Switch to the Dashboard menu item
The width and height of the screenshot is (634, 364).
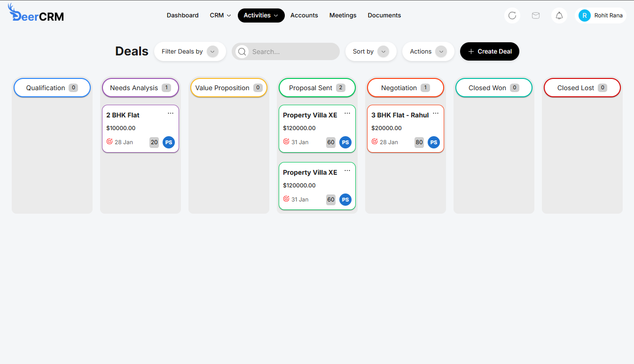coord(182,15)
